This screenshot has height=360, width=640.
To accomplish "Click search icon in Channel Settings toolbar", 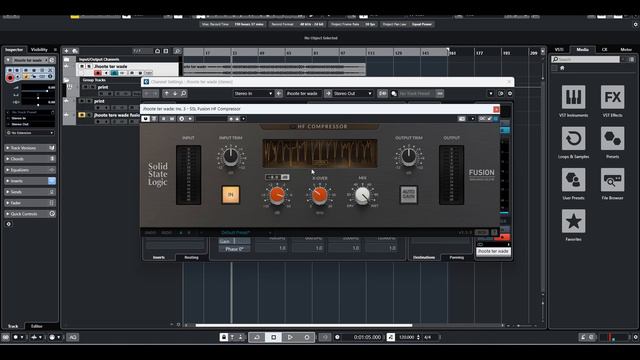I will point(184,93).
